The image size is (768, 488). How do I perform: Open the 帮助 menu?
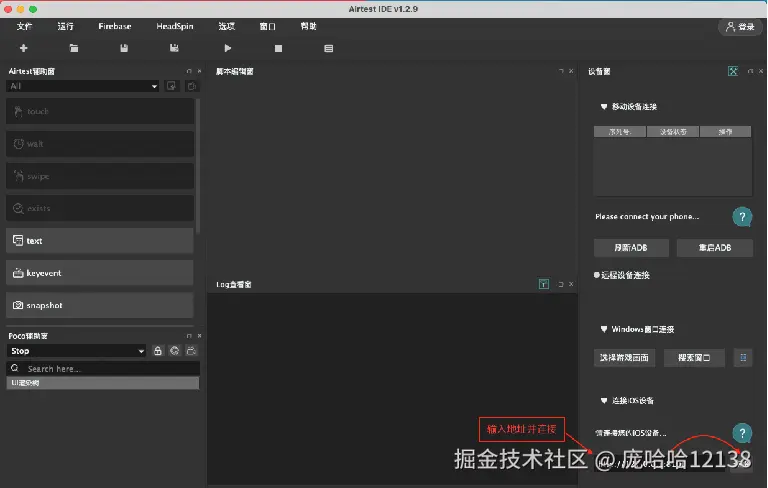coord(308,26)
